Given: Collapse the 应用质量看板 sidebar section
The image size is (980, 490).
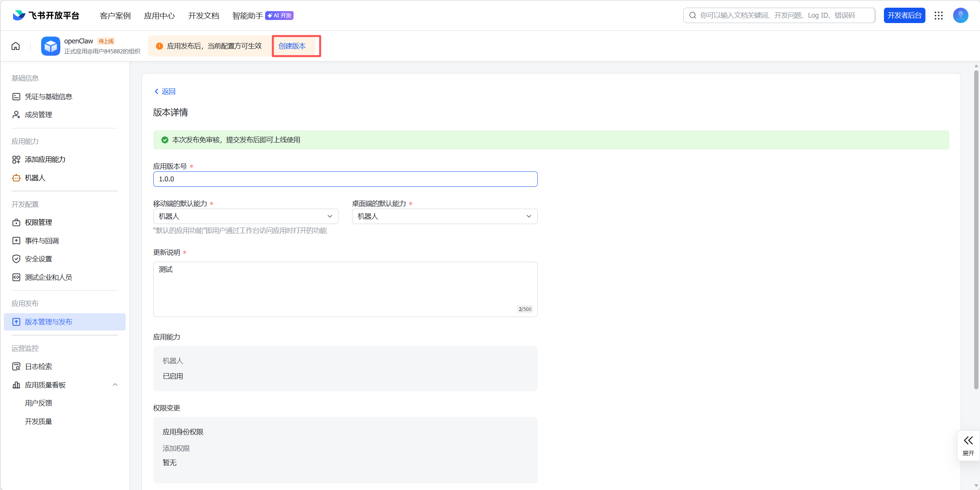Looking at the screenshot, I should click(115, 385).
